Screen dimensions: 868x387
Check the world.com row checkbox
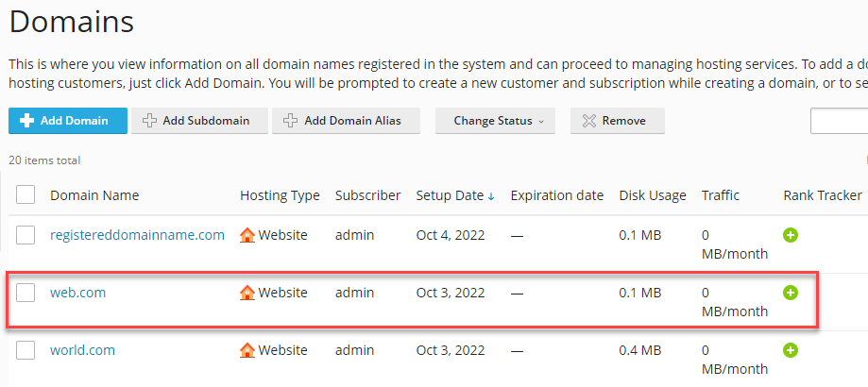pyautogui.click(x=26, y=350)
